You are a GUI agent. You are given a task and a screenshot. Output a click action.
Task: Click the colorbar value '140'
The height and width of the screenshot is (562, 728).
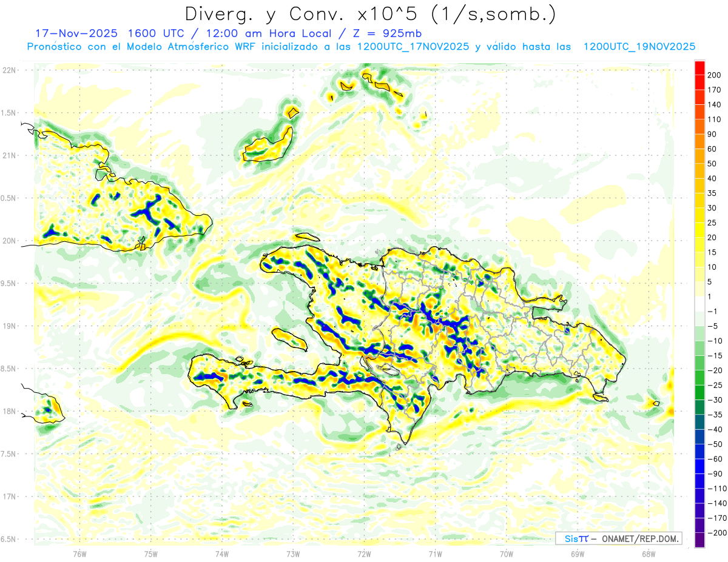[713, 104]
